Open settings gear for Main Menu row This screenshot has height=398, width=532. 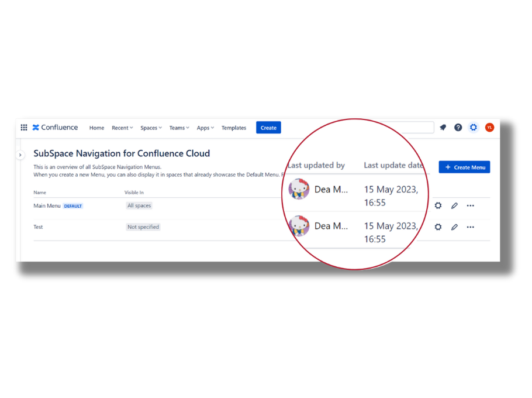[438, 205]
